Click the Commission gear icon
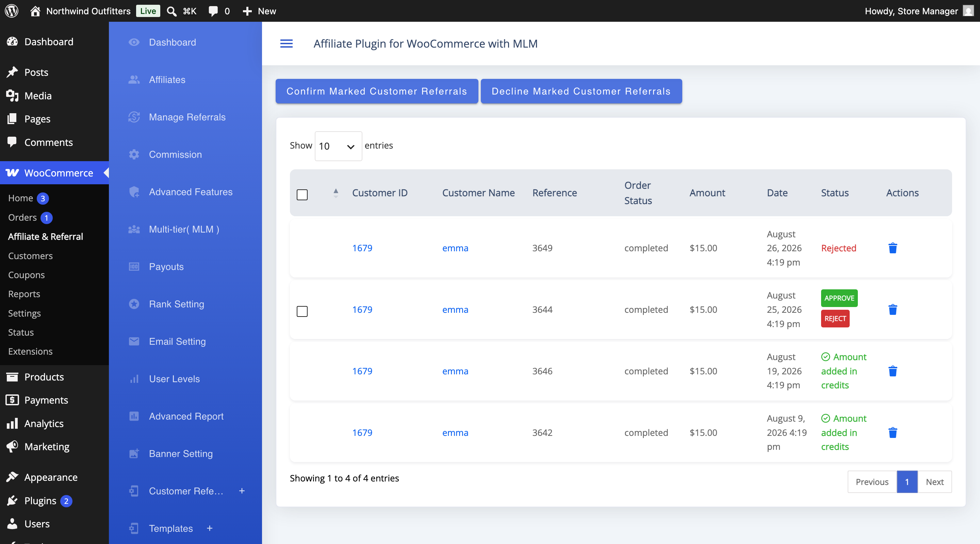The height and width of the screenshot is (544, 980). pos(134,154)
